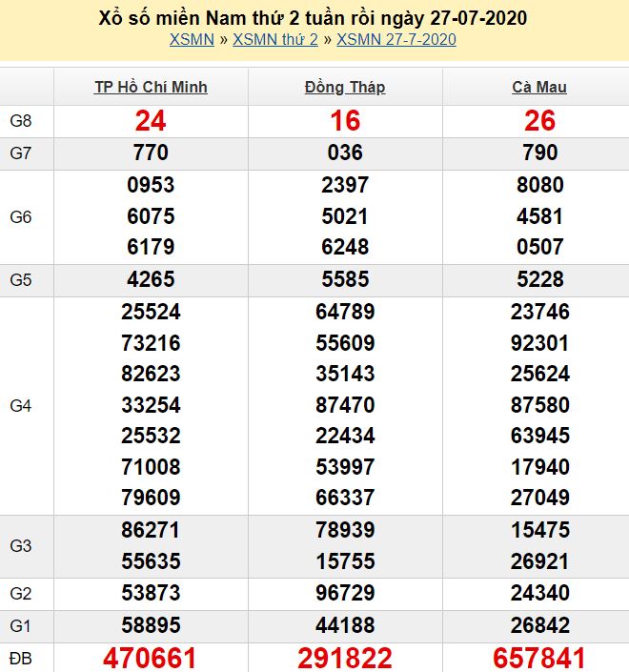The width and height of the screenshot is (629, 672).
Task: Select G4 number 64789
Action: [x=345, y=312]
